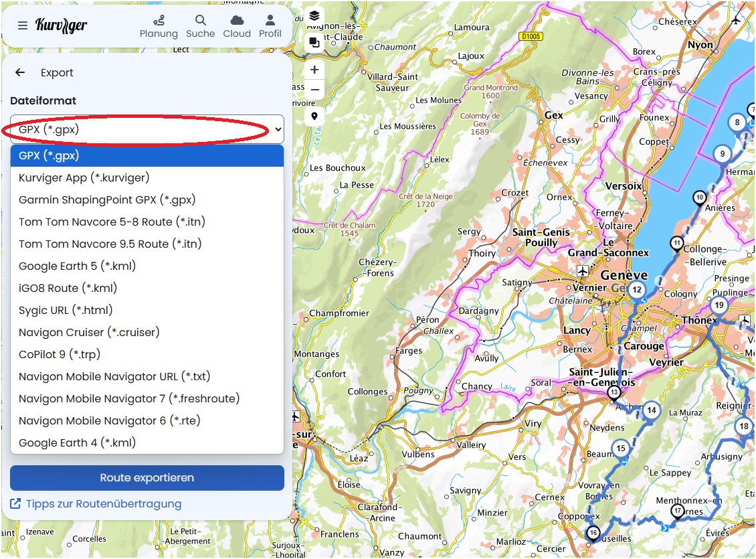
Task: Click the back arrow beside Export
Action: coord(20,73)
